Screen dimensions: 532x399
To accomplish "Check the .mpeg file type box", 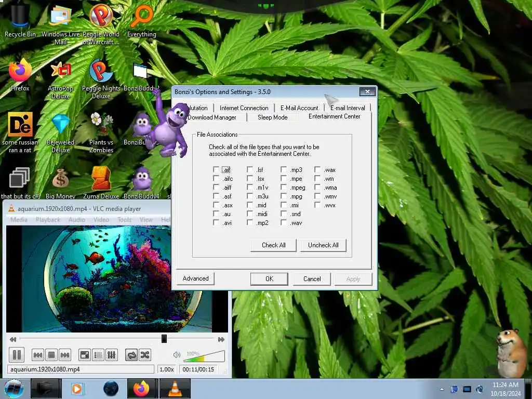I will click(x=284, y=187).
